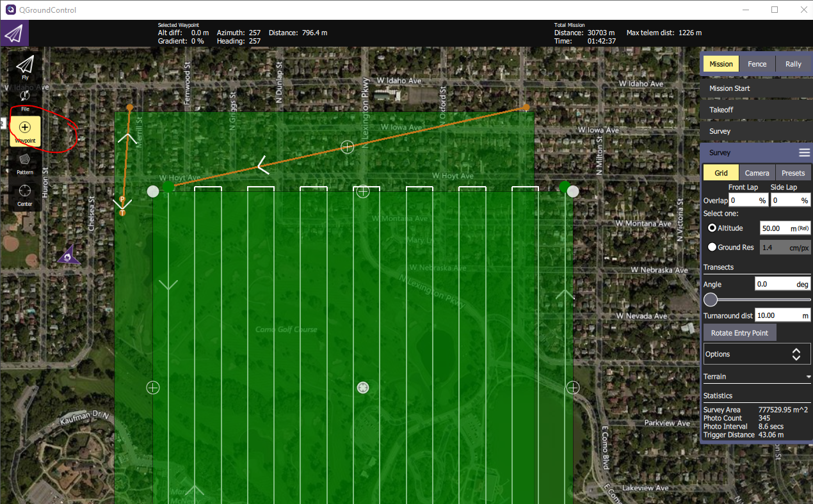Click the Angle degrees input field
Viewport: 813px width, 504px height.
[783, 284]
